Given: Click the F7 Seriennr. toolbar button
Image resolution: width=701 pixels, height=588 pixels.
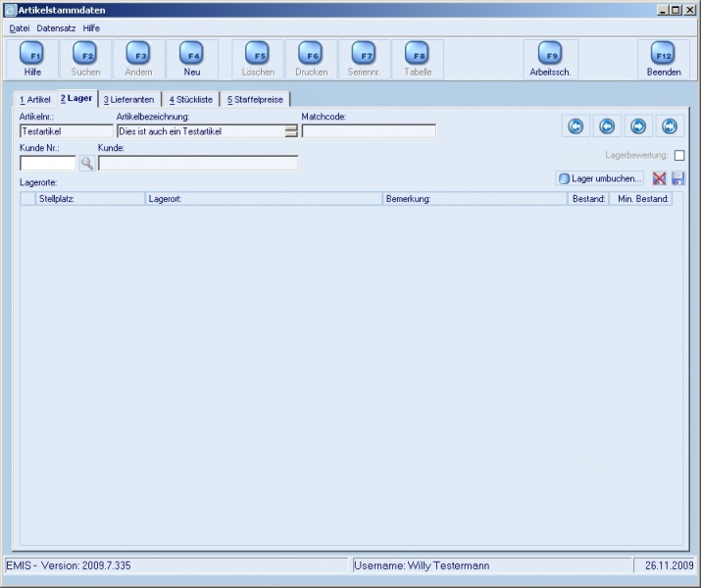Looking at the screenshot, I should pyautogui.click(x=365, y=60).
